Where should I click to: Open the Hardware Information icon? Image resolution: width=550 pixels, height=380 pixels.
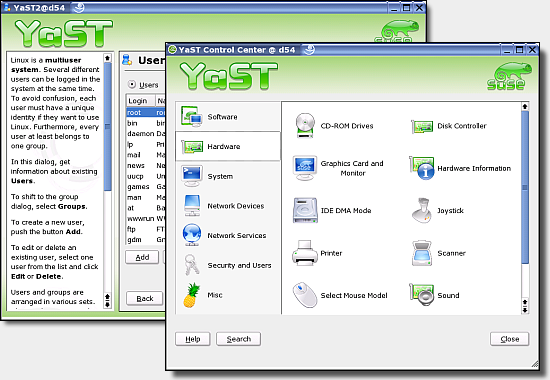click(x=422, y=168)
